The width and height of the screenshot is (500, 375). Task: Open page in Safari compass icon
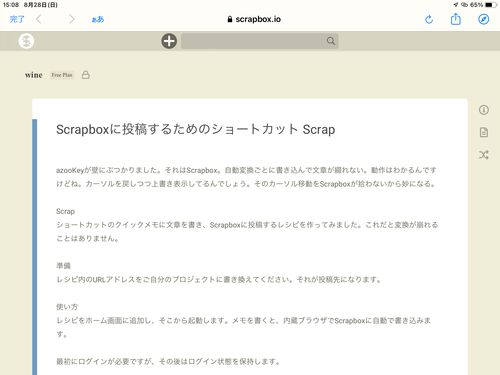point(484,19)
